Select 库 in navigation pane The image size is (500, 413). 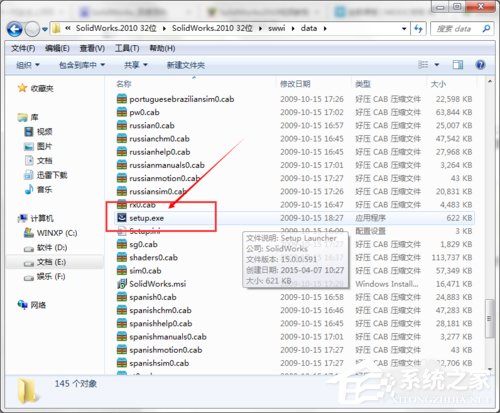[x=28, y=117]
